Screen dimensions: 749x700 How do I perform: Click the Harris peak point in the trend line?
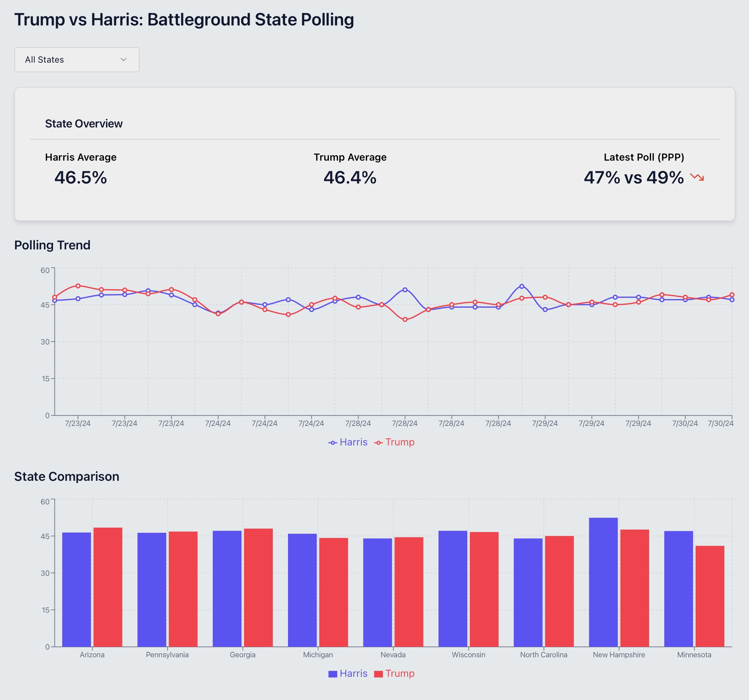point(522,286)
